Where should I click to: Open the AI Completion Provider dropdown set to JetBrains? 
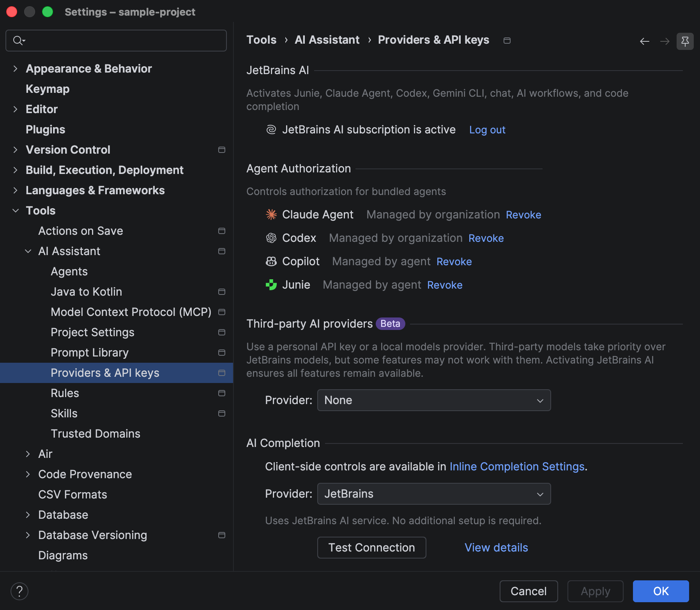434,494
